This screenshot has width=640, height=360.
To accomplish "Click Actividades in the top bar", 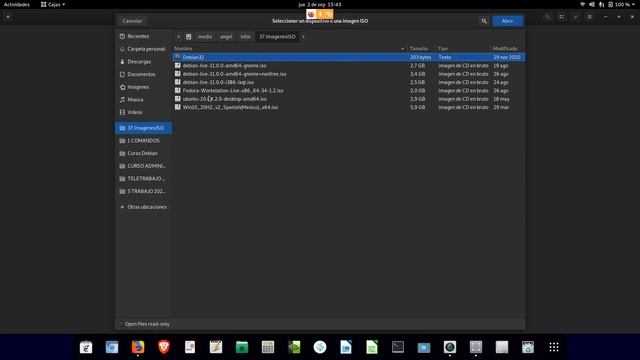I will coord(17,4).
